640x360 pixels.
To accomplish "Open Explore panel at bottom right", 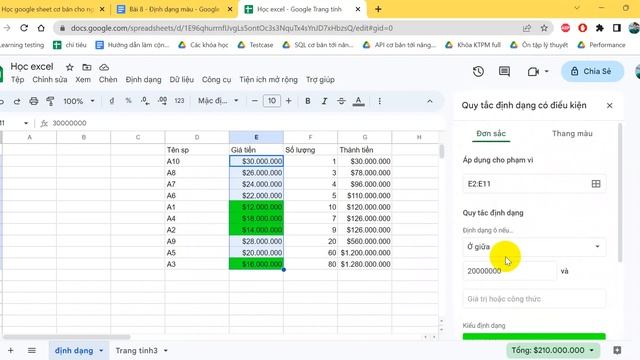I will tap(617, 350).
